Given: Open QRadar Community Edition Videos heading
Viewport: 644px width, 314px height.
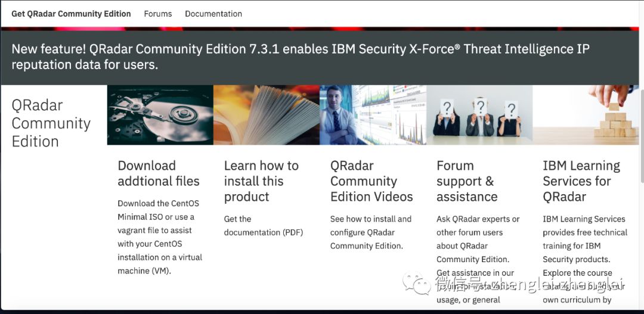Looking at the screenshot, I should pyautogui.click(x=371, y=181).
